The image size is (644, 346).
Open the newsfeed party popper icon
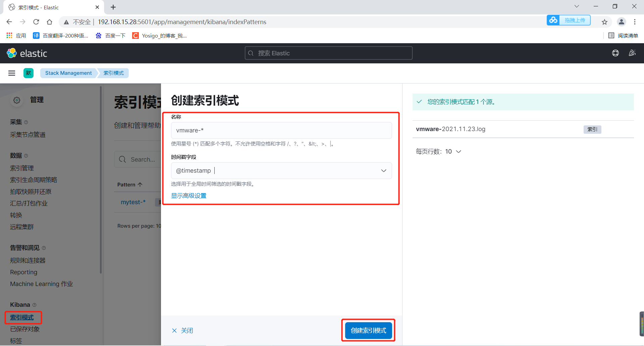click(x=632, y=53)
